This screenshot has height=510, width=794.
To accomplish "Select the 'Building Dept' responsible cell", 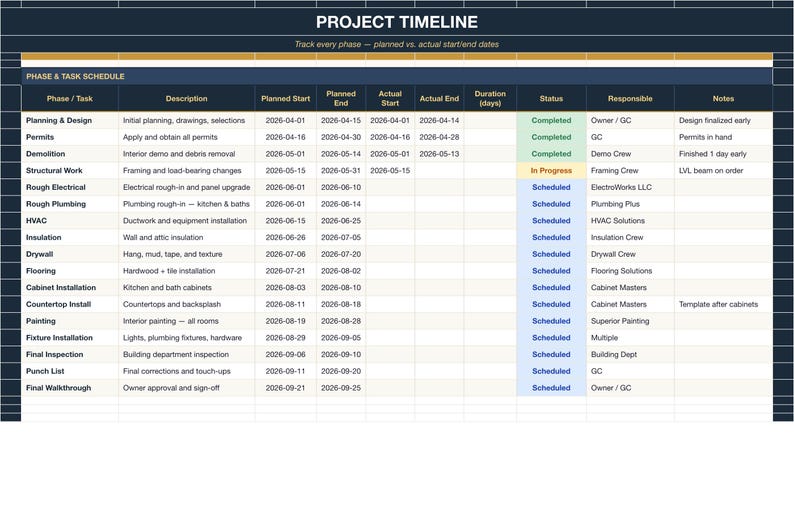I will point(630,354).
